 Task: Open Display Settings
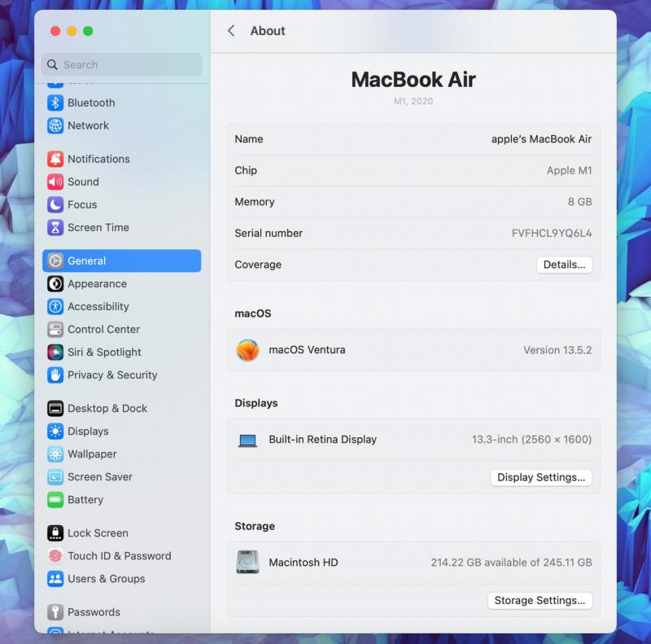(x=541, y=477)
